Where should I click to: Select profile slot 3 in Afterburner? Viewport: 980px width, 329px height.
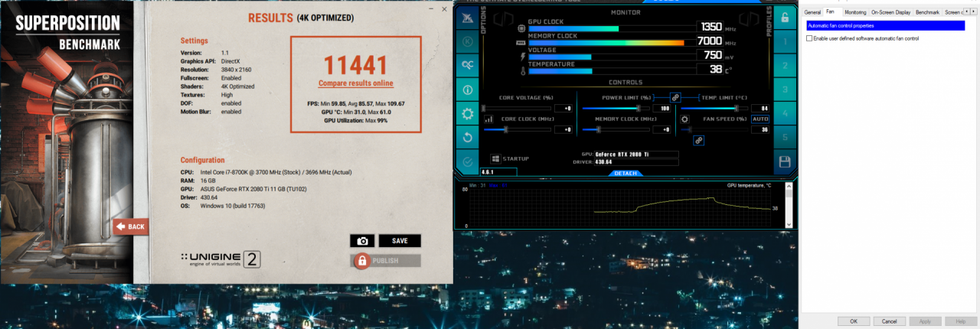[784, 90]
